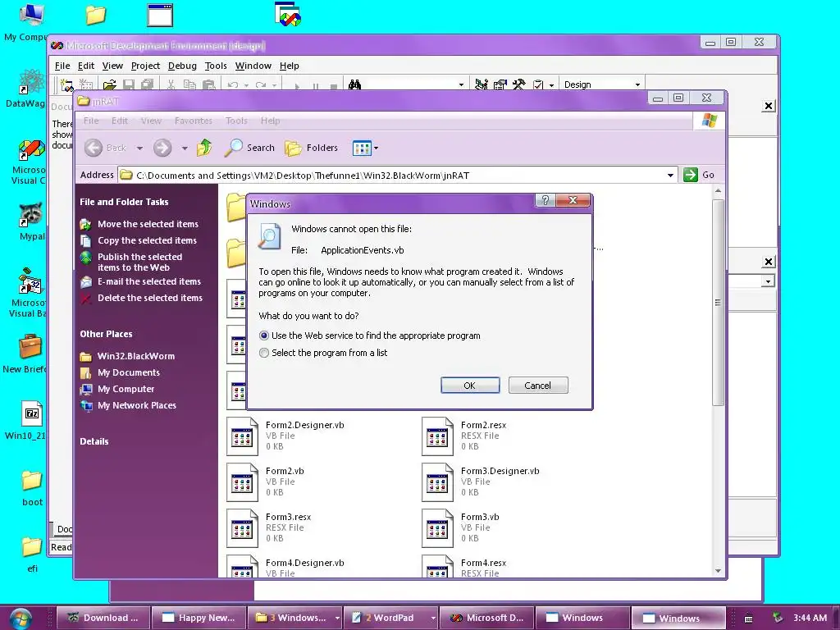Switch to Happy New... taskbar button
840x630 pixels.
(x=199, y=618)
